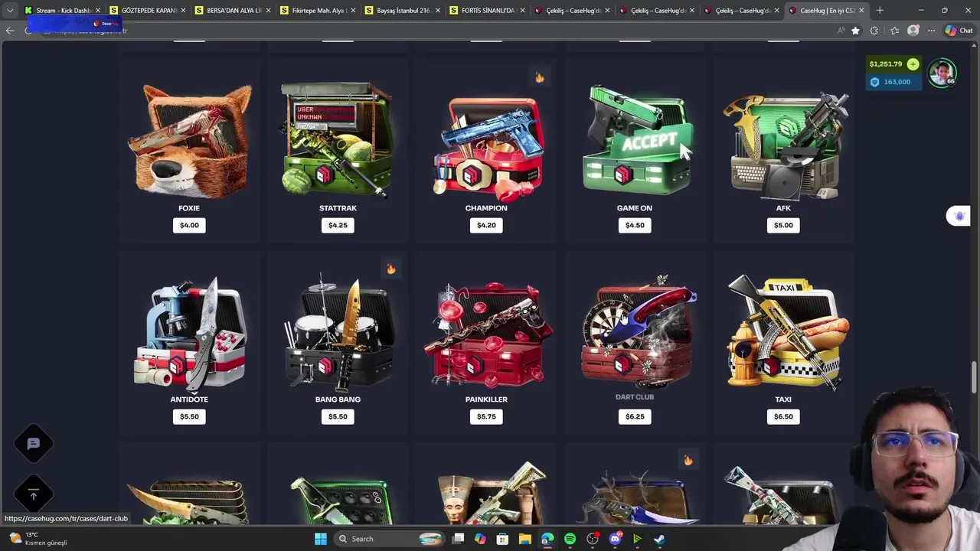Click the DART CLUB case name

(635, 397)
